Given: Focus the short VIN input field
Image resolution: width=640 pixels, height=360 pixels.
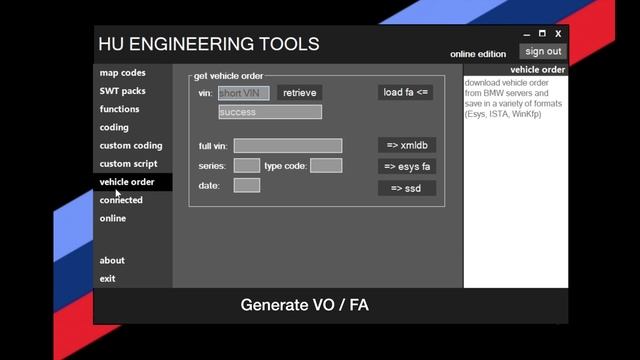Looking at the screenshot, I should pos(244,93).
